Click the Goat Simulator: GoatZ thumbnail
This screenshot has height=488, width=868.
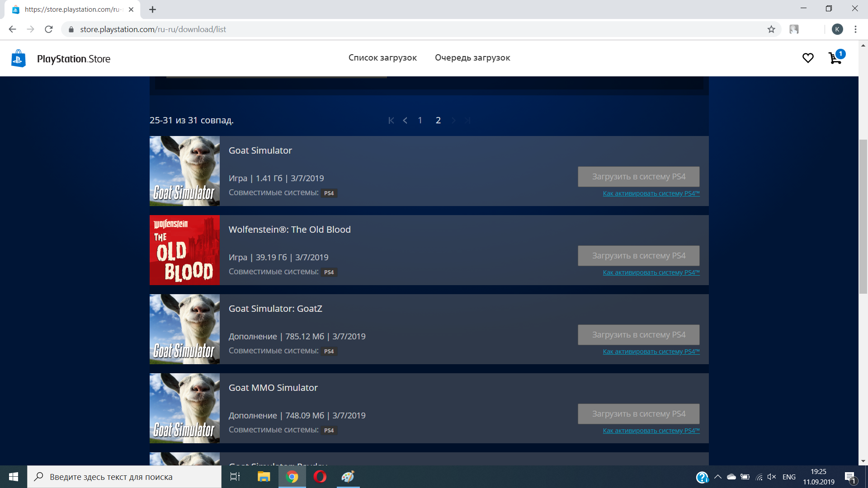[x=184, y=329]
